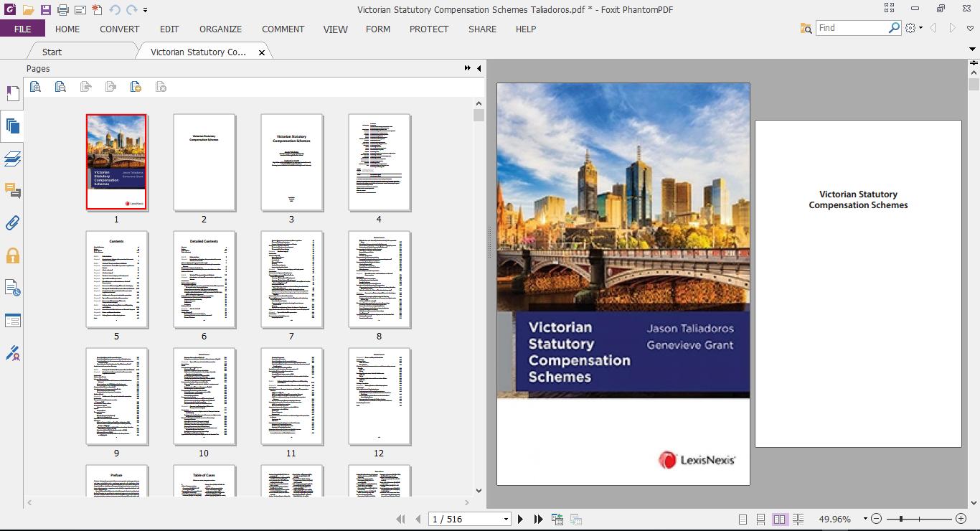Open the Layers panel in sidebar
This screenshot has width=980, height=531.
[x=12, y=159]
